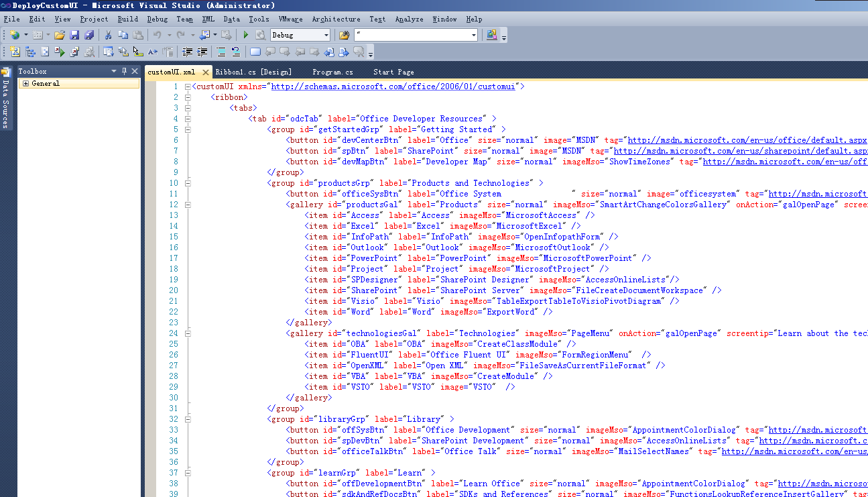The width and height of the screenshot is (868, 497).
Task: Open the Toolbox window position dropdown
Action: (x=114, y=71)
